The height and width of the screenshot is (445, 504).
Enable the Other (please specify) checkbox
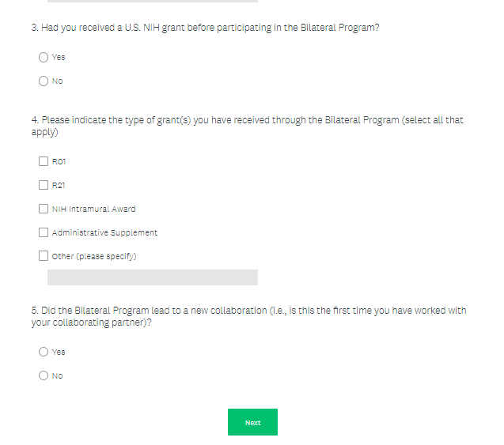[x=44, y=256]
